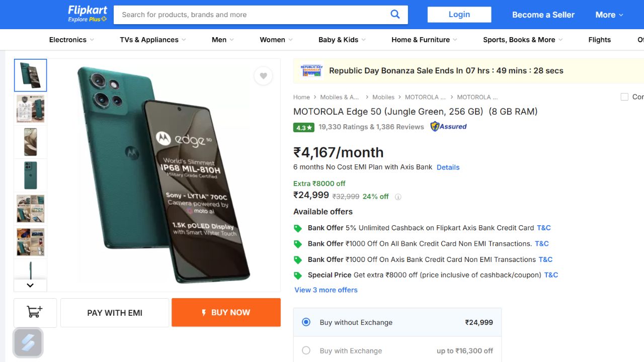Select the third thumbnail showing beige phone
The image size is (644, 362).
(x=30, y=142)
